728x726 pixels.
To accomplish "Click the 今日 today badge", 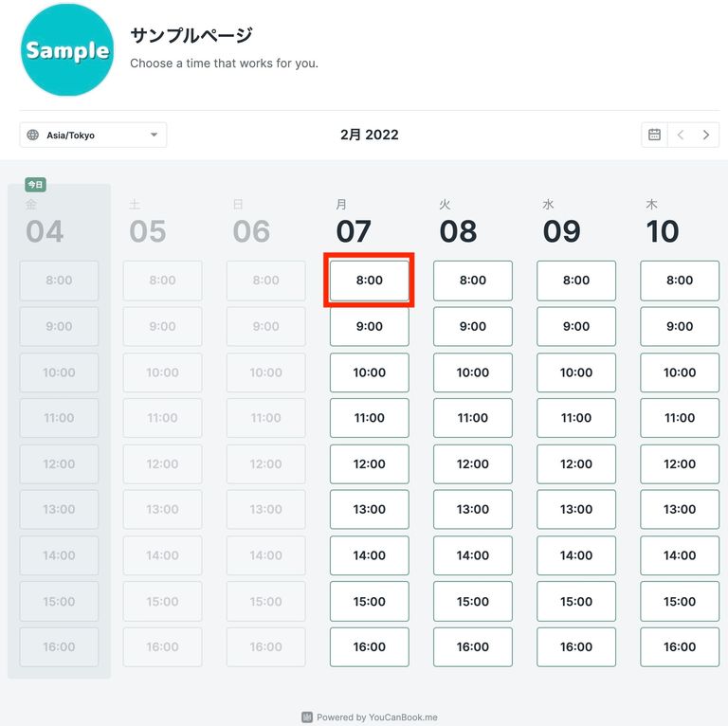I will point(35,185).
